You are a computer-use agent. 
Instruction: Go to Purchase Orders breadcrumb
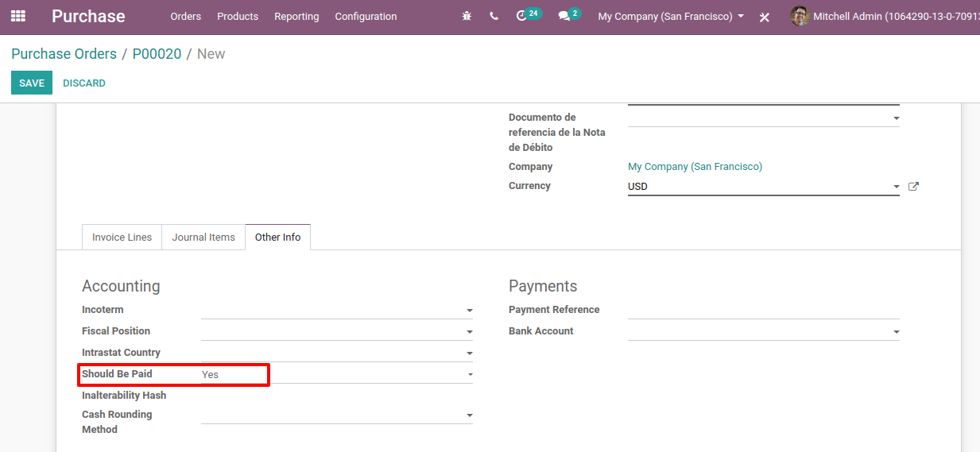tap(64, 54)
